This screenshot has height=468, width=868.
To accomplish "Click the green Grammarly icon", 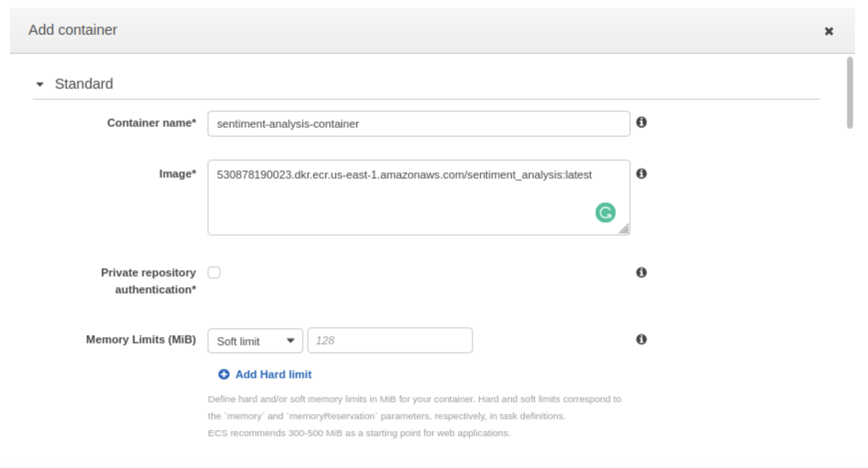I will coord(605,213).
